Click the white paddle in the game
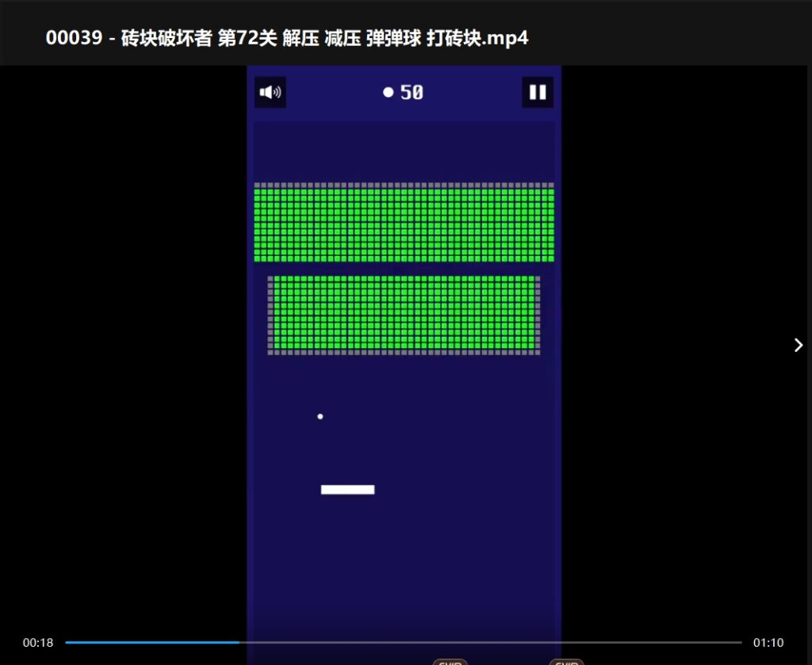The height and width of the screenshot is (665, 812). tap(347, 490)
